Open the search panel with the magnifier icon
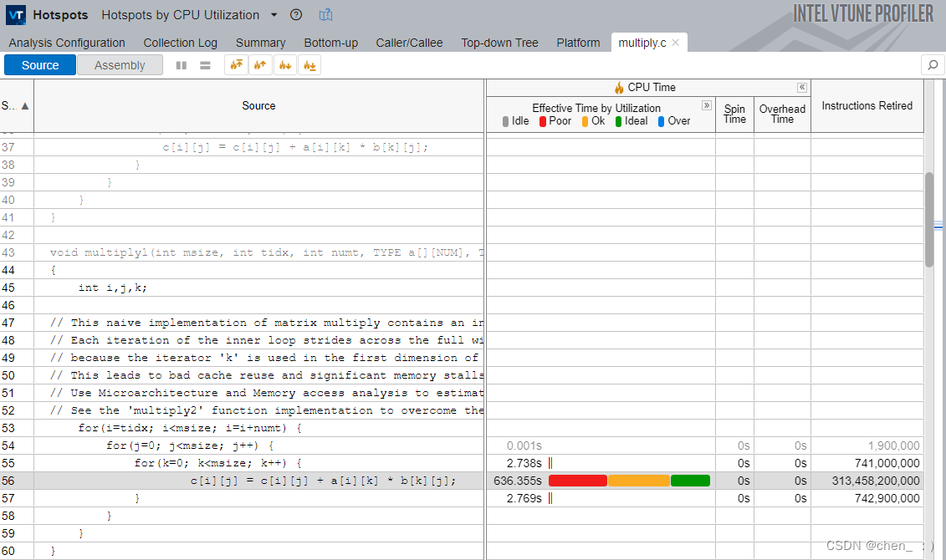Image resolution: width=946 pixels, height=560 pixels. click(933, 64)
